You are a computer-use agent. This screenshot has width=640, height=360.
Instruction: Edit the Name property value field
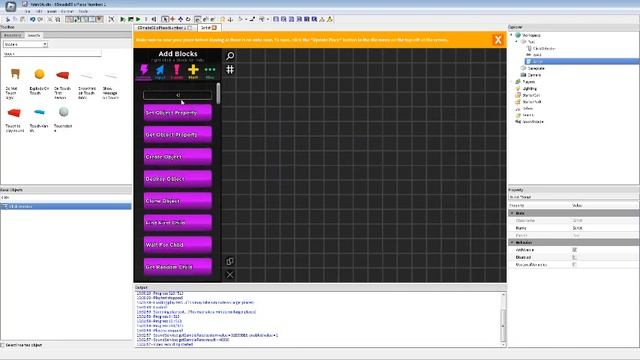click(605, 228)
